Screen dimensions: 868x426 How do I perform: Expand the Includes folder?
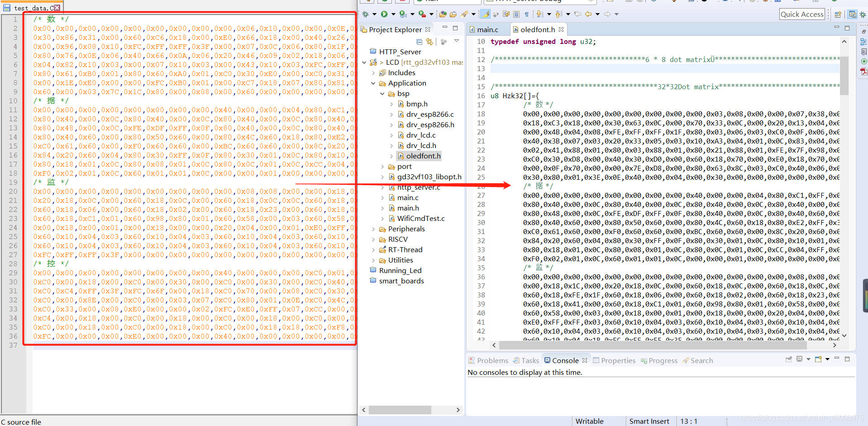[x=373, y=73]
